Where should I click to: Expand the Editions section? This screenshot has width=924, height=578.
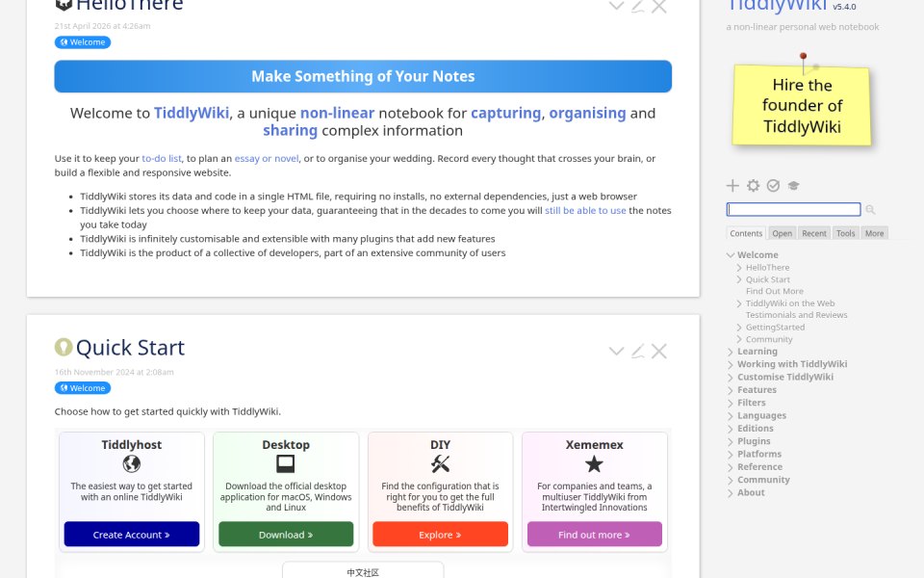(x=731, y=429)
